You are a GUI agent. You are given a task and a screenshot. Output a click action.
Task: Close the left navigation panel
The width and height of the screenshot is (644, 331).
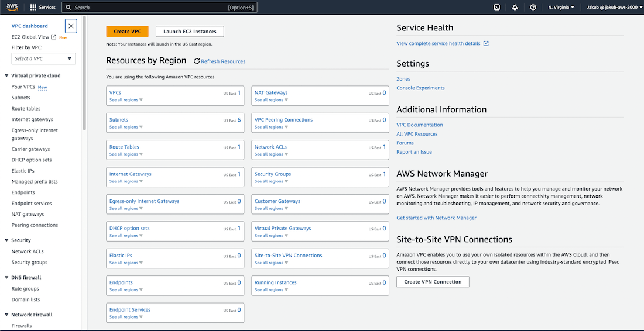(71, 26)
